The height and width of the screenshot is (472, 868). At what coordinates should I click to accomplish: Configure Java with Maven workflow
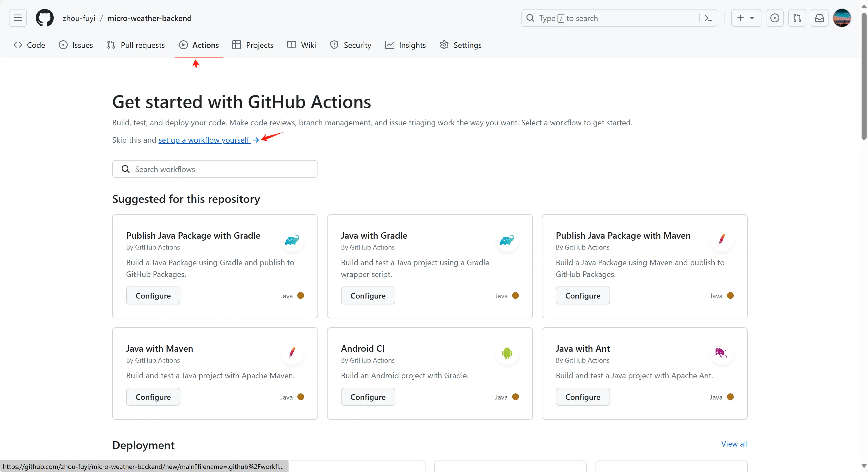pos(153,397)
